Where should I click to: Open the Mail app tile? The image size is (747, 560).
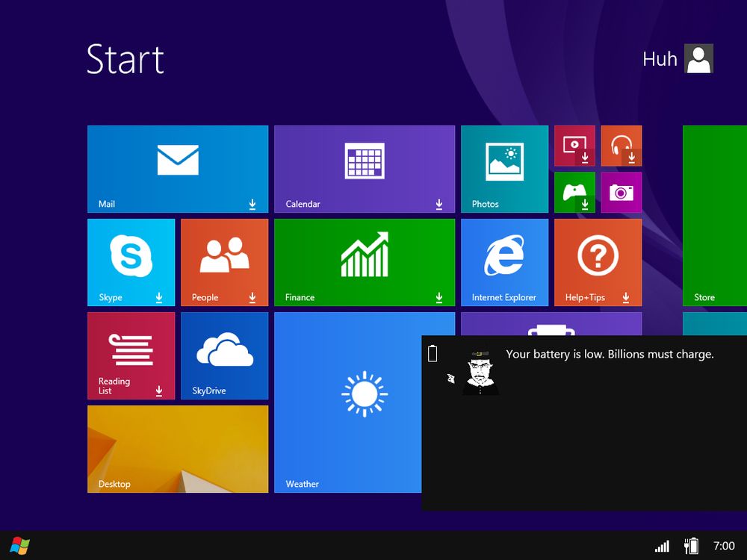178,168
